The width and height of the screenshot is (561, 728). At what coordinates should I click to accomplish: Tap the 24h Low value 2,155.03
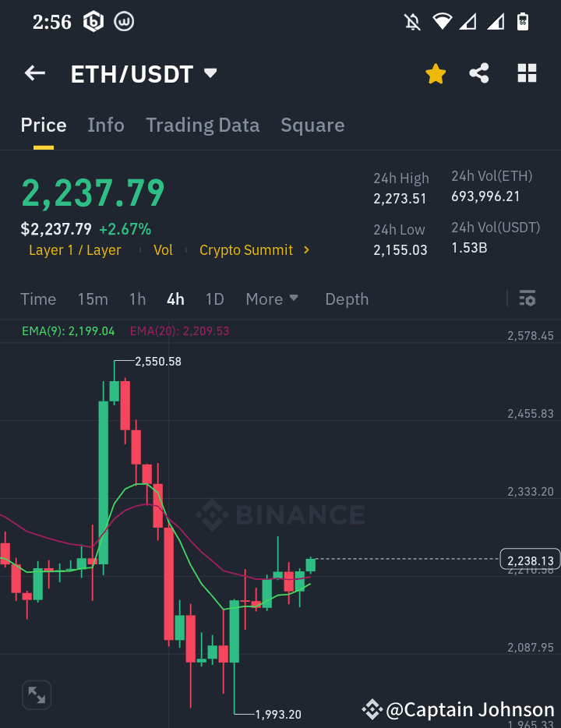(x=400, y=250)
